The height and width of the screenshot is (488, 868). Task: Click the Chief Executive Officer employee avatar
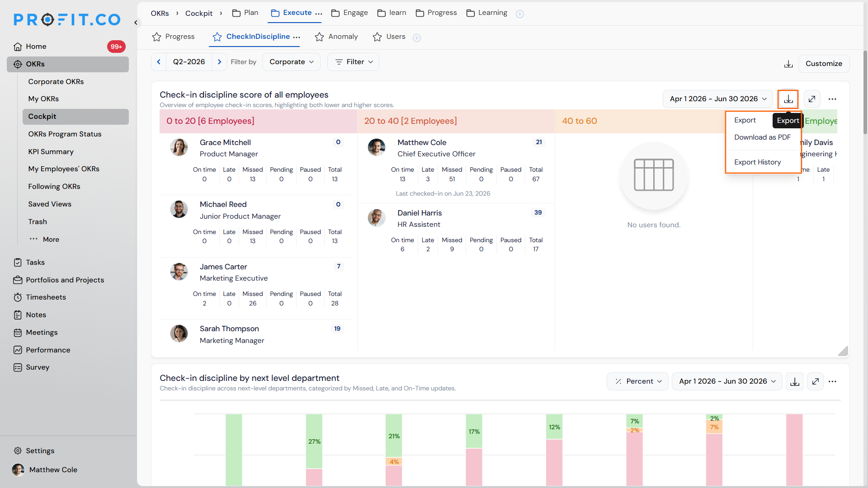tap(377, 147)
